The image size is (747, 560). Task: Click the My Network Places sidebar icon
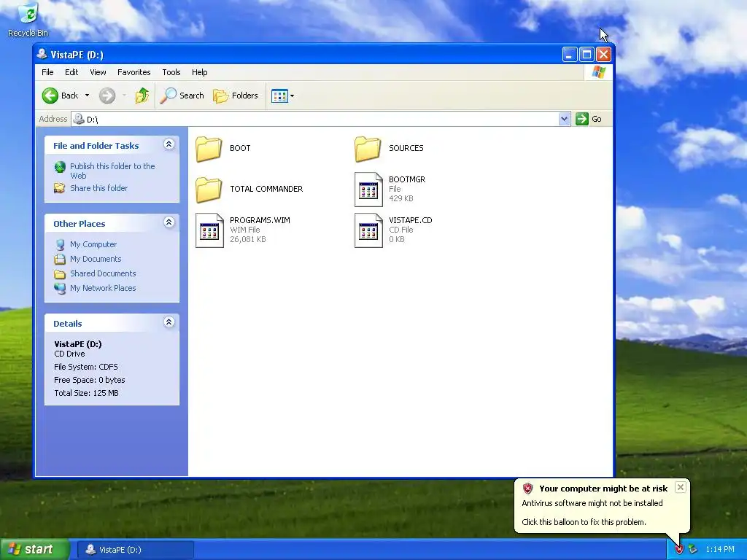(60, 288)
